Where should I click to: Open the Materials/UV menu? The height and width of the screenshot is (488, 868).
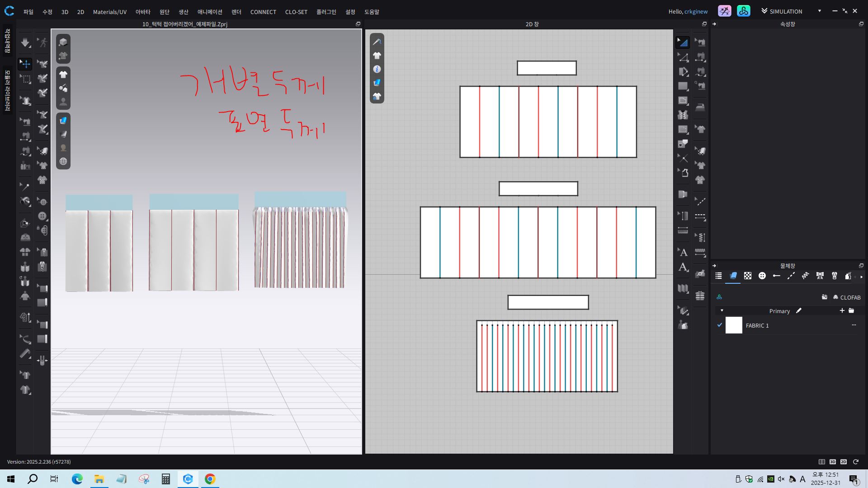tap(109, 12)
